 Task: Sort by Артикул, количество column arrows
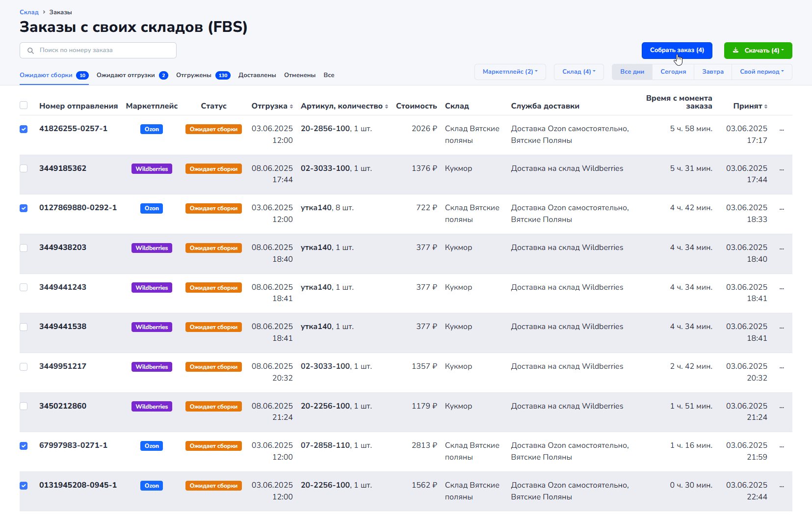(x=387, y=107)
